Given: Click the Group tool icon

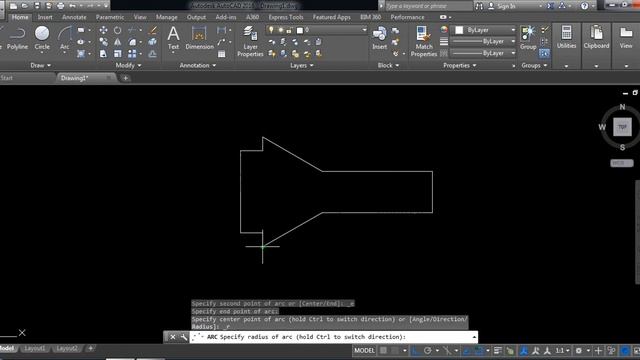Looking at the screenshot, I should pos(528,38).
